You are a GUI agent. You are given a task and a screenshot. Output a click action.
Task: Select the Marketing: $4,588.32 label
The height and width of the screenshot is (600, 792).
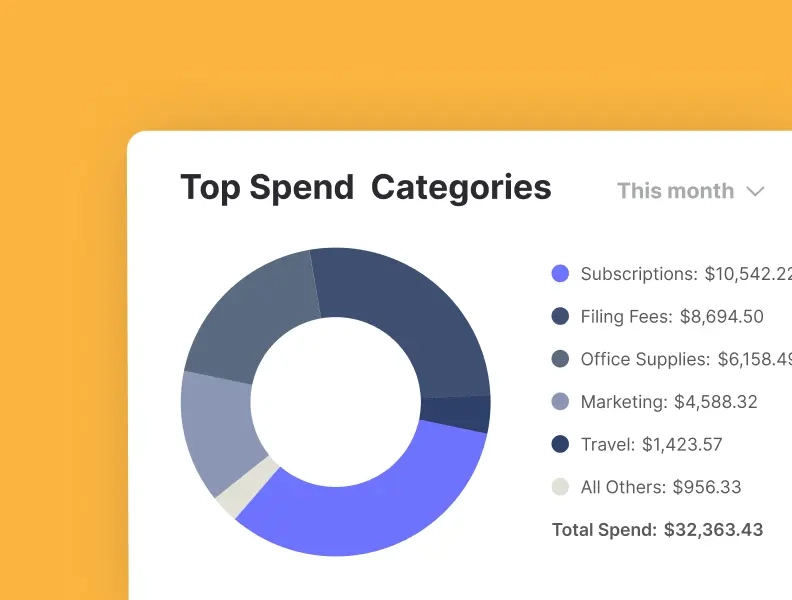tap(669, 402)
